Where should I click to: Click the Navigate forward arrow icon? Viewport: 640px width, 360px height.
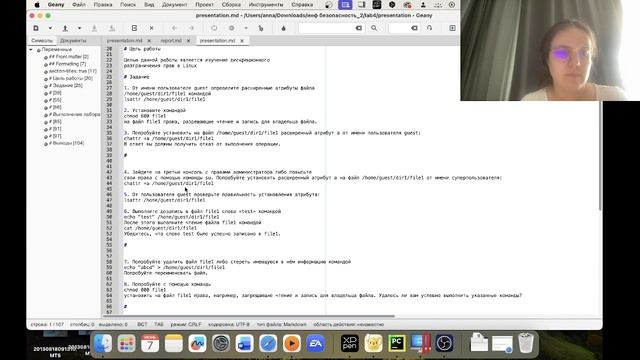pyautogui.click(x=191, y=28)
